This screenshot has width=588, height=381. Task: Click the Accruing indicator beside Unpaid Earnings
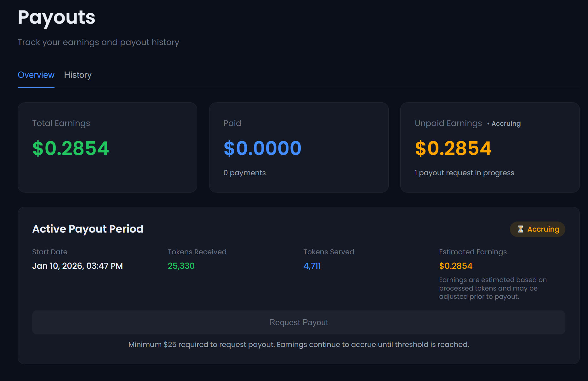[505, 123]
